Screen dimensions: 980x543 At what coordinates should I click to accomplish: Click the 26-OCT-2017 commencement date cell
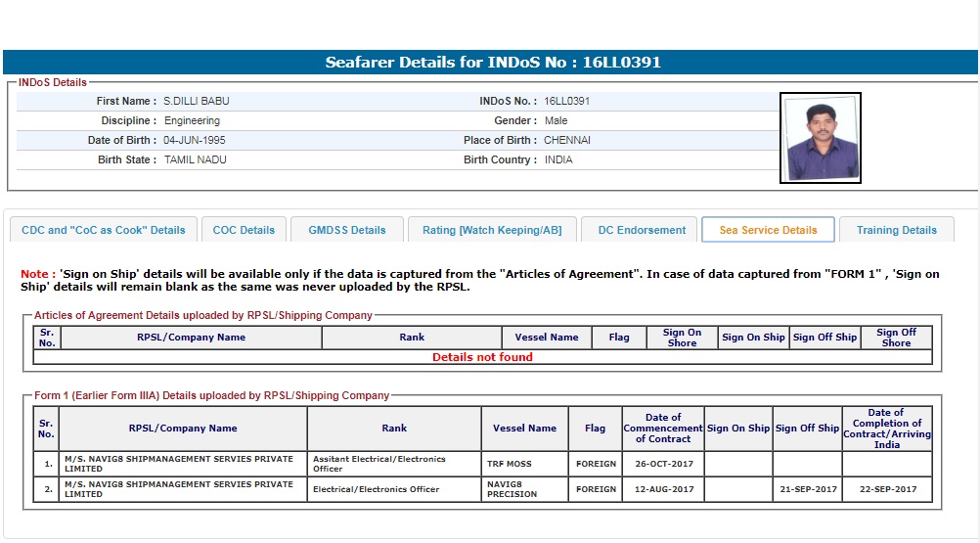pyautogui.click(x=663, y=464)
